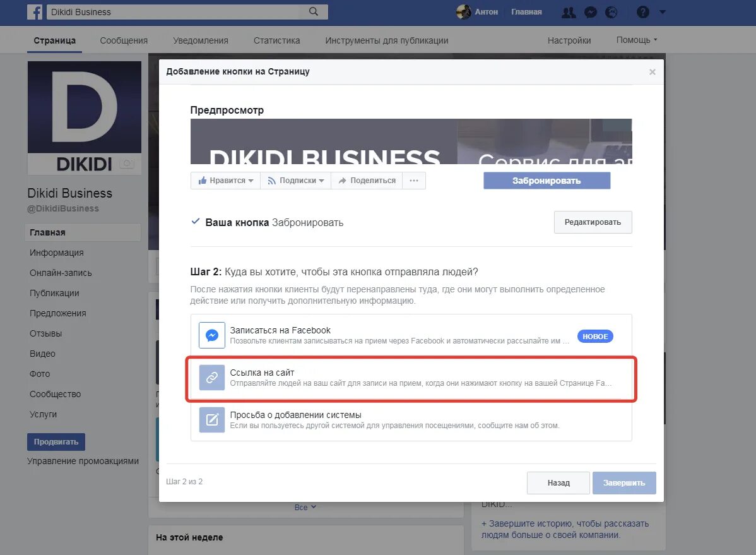Open the Уведомления tab
The image size is (756, 555).
point(201,40)
